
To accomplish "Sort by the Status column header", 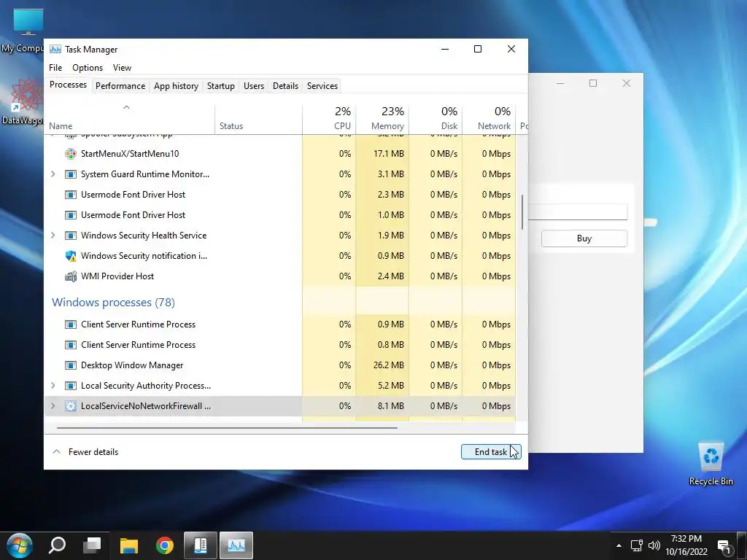I will point(259,119).
